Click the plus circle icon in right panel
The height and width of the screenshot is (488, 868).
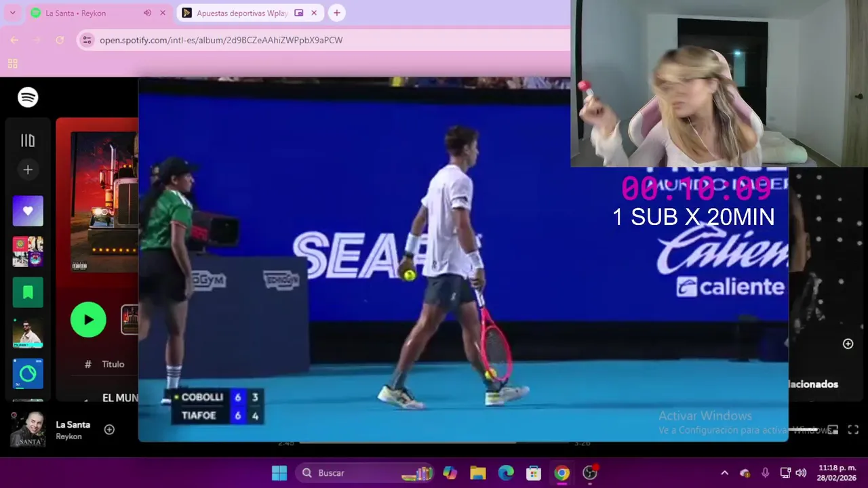click(x=848, y=344)
